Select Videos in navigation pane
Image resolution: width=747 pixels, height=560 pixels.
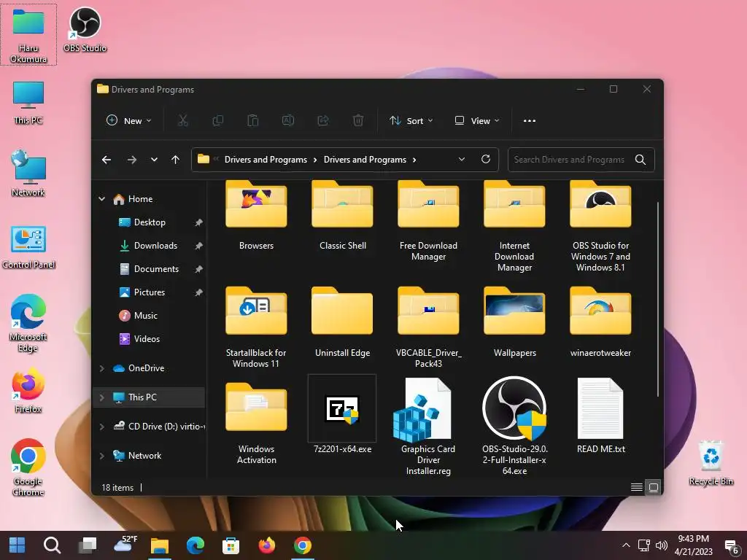pyautogui.click(x=147, y=338)
